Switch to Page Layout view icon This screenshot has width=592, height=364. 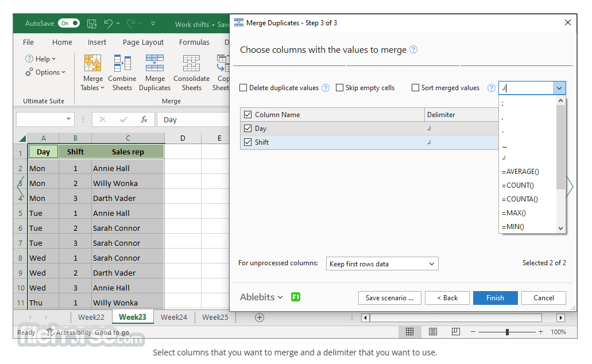(433, 332)
